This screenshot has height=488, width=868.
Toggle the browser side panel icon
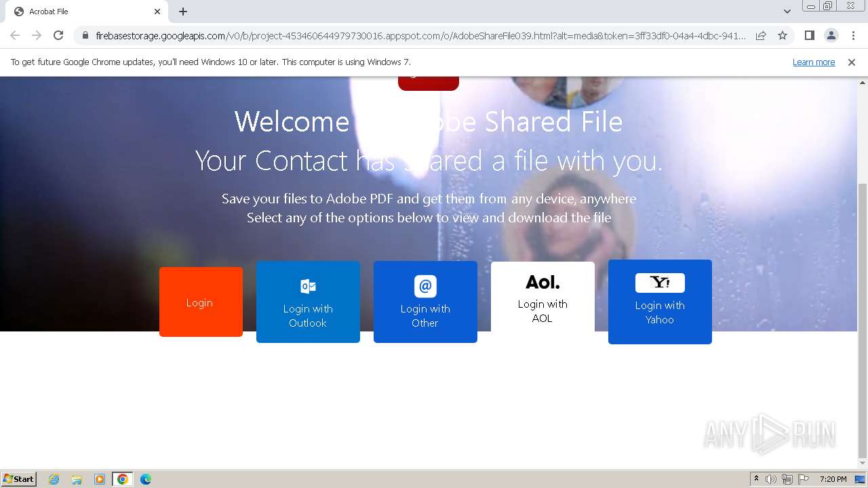coord(809,35)
